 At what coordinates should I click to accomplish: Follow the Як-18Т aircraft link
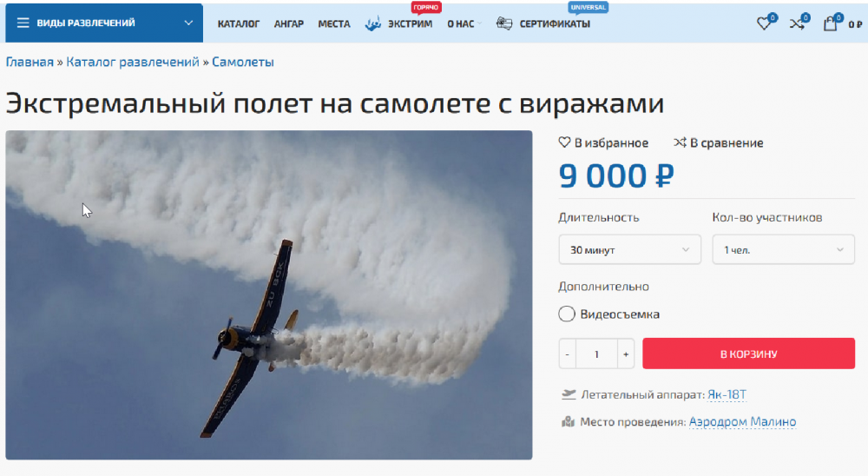pos(727,394)
